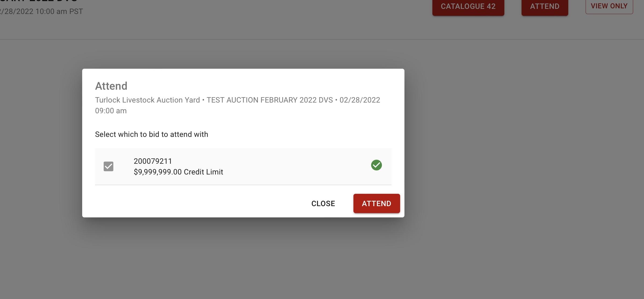Open the CATALOGUE 42 button
The image size is (644, 299).
(468, 6)
